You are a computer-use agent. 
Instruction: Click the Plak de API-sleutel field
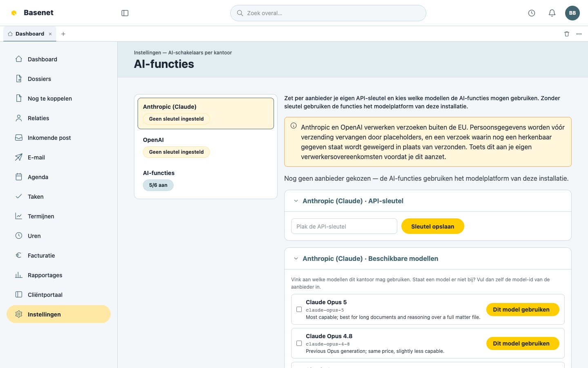point(344,226)
